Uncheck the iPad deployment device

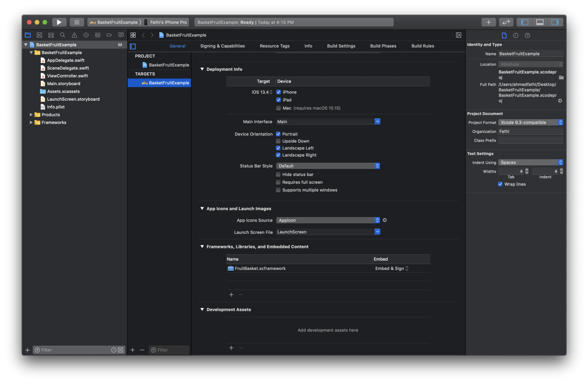(x=278, y=100)
